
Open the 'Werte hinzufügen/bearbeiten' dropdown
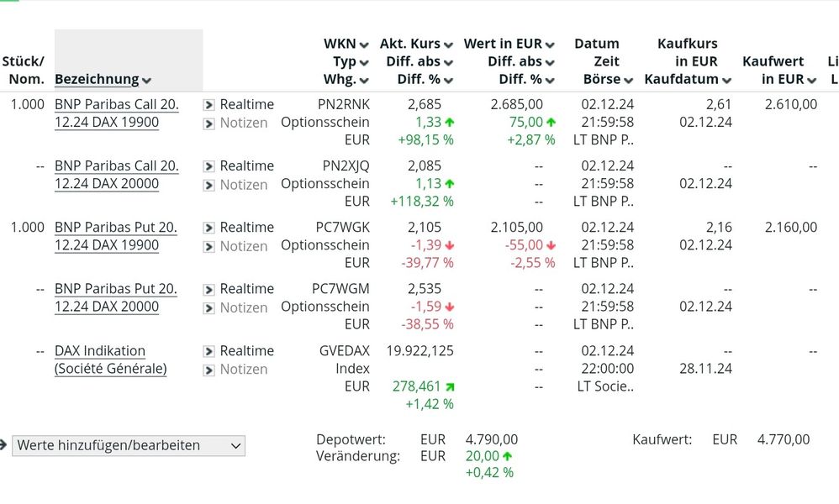(129, 446)
